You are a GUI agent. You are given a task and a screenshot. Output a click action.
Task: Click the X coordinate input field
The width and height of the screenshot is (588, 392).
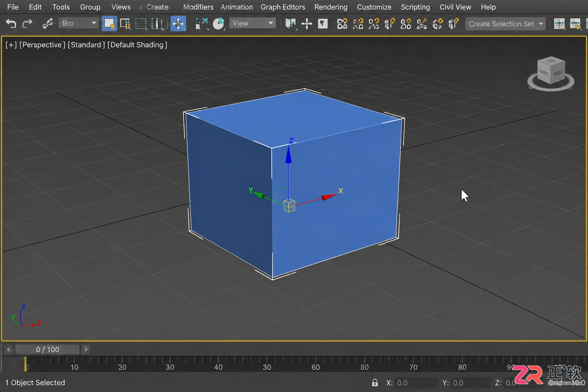pyautogui.click(x=416, y=383)
